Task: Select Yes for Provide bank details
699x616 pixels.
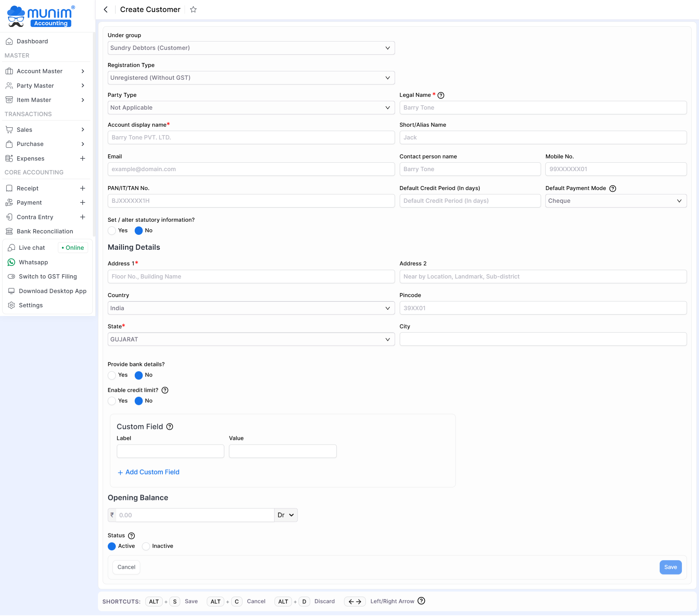Action: coord(112,375)
